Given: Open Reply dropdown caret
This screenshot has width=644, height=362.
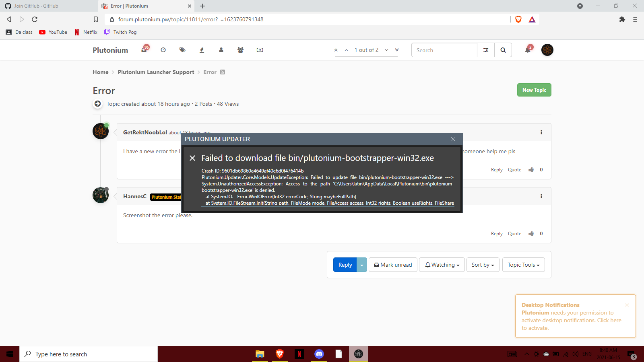Looking at the screenshot, I should coord(362,265).
